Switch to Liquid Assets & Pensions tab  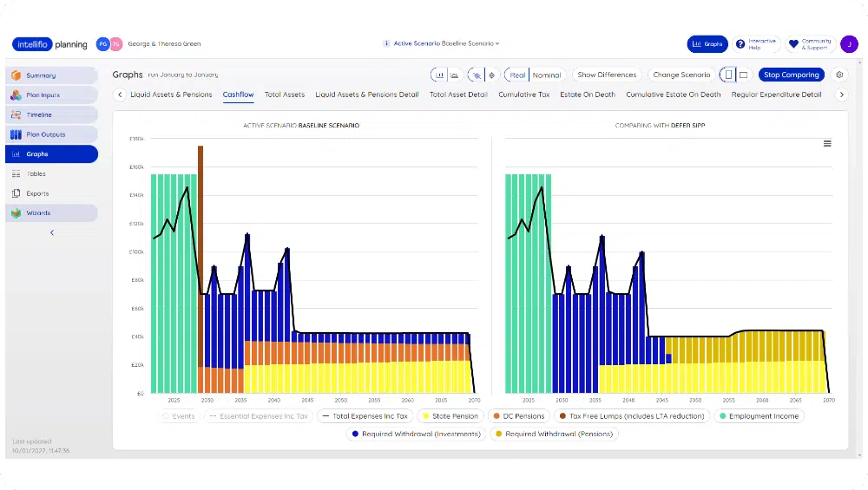pos(171,95)
